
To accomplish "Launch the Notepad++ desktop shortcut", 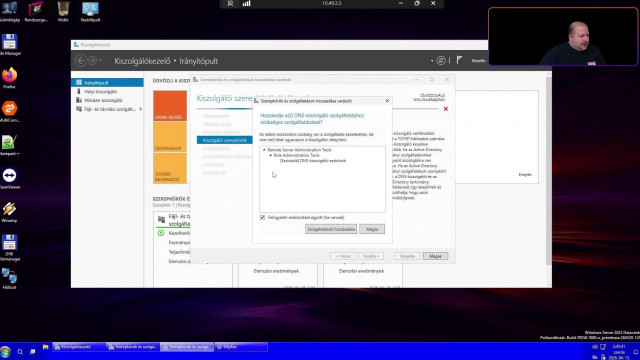I will (x=9, y=145).
